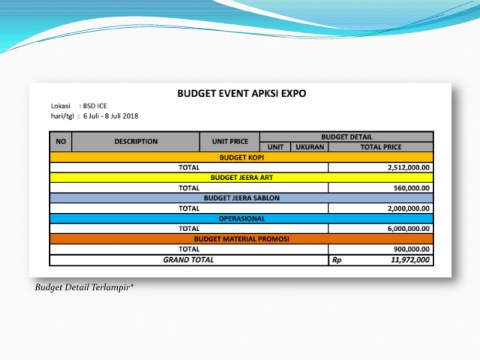Select the TOTAL PRICE sub-header cell
480x360 pixels.
tap(381, 147)
